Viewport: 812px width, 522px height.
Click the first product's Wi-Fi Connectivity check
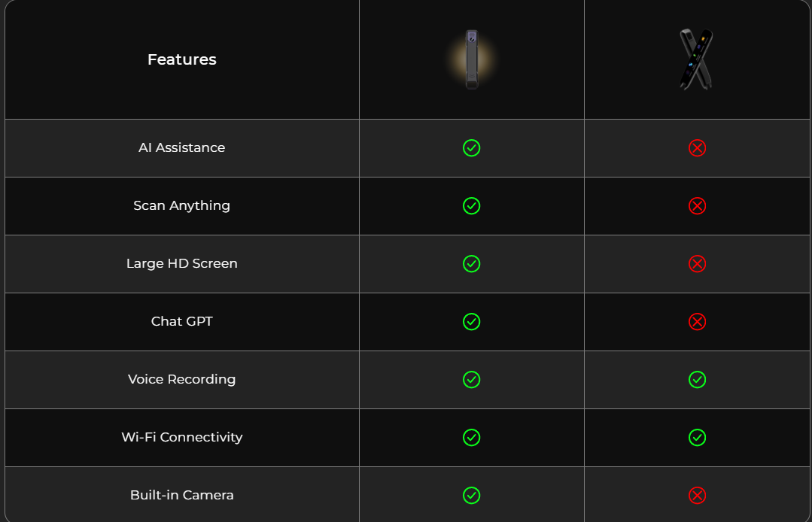pos(471,438)
